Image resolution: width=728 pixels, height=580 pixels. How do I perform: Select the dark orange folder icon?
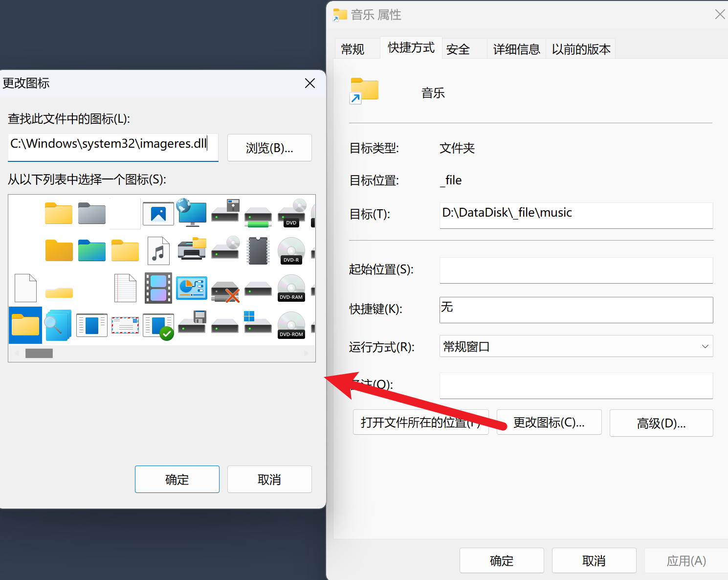click(59, 250)
